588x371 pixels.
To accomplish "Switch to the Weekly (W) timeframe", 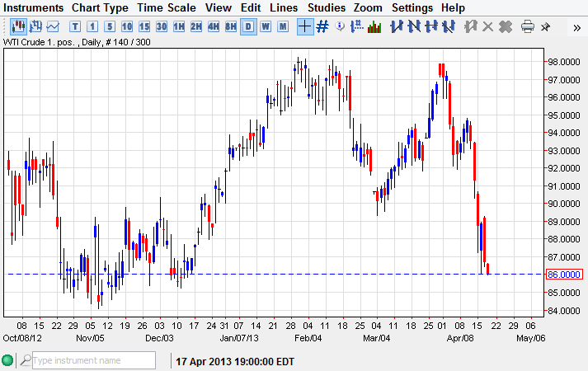I will tap(266, 26).
